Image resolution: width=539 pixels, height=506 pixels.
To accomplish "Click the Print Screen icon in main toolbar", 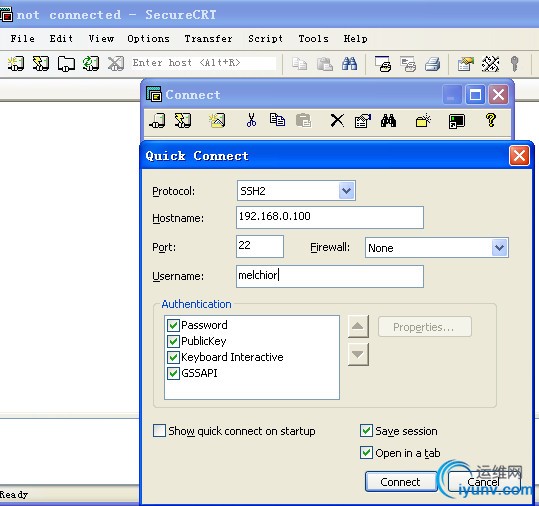I will tap(383, 64).
